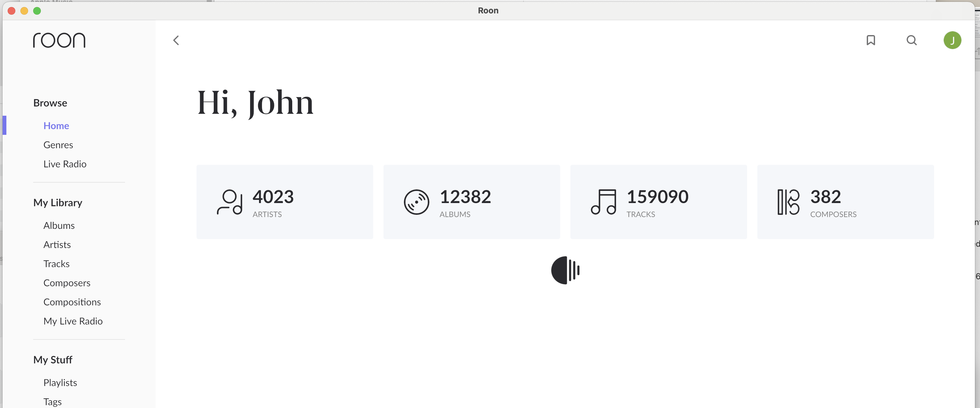Click the artists icon in stats card
The height and width of the screenshot is (408, 980).
pyautogui.click(x=230, y=202)
